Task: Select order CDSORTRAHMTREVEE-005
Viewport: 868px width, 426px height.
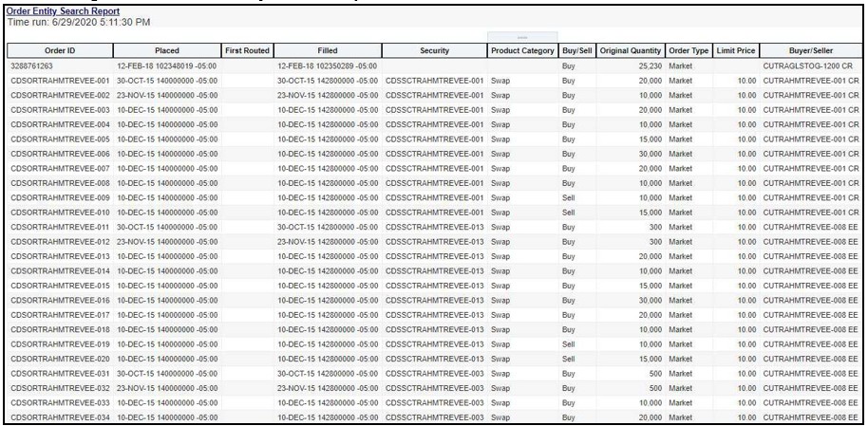Action: pyautogui.click(x=61, y=139)
